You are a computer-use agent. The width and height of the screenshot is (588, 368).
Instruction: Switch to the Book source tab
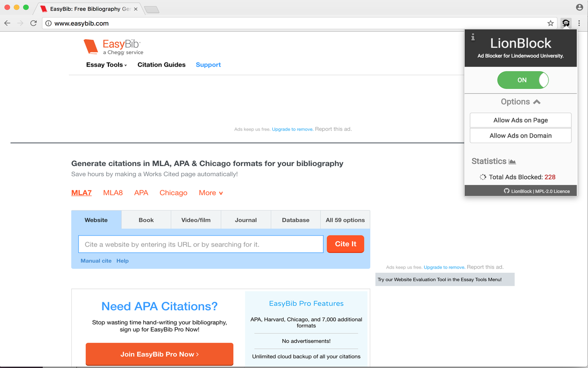pyautogui.click(x=146, y=220)
